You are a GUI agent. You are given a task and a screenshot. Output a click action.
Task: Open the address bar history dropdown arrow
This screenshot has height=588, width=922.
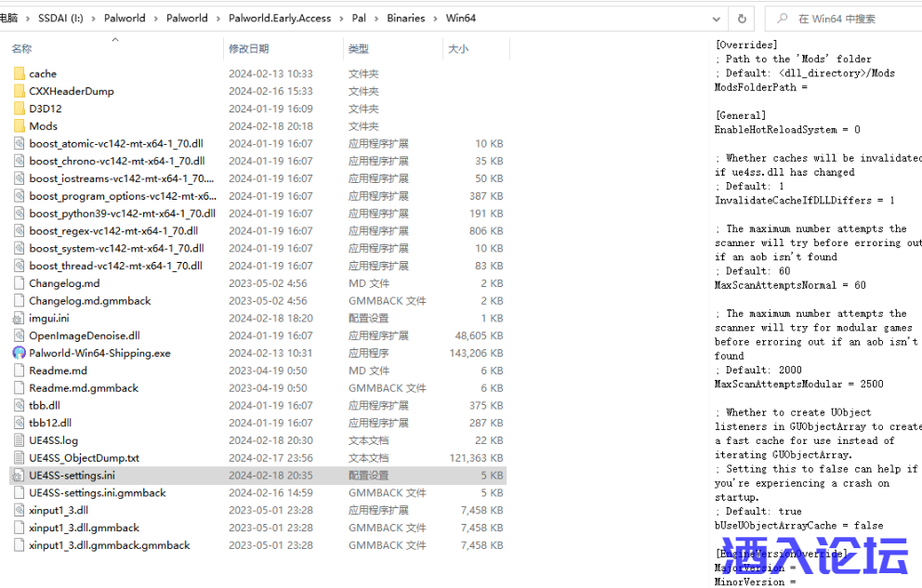coord(716,18)
